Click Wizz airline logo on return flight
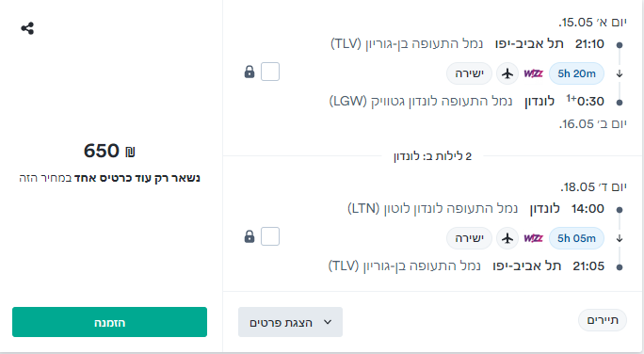Viewport: 644px width, 354px height. 534,238
